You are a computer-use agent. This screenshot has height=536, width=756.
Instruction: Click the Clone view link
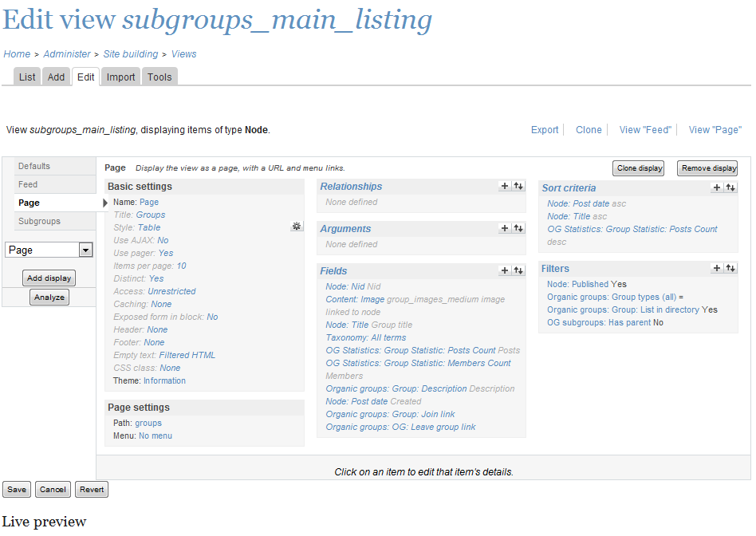coord(589,130)
